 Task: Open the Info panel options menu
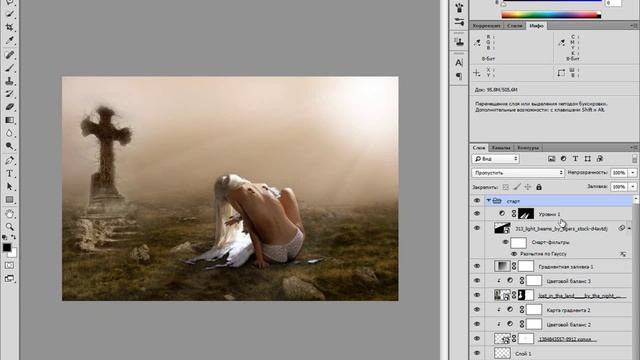634,26
